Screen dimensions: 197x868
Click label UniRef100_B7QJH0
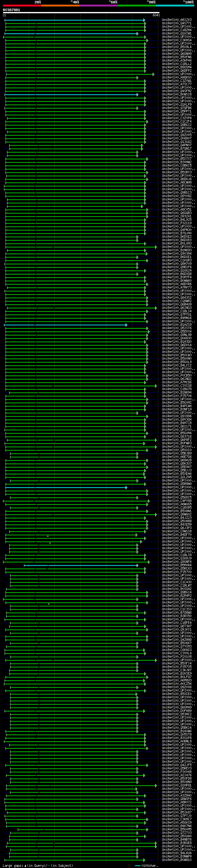coord(177,233)
